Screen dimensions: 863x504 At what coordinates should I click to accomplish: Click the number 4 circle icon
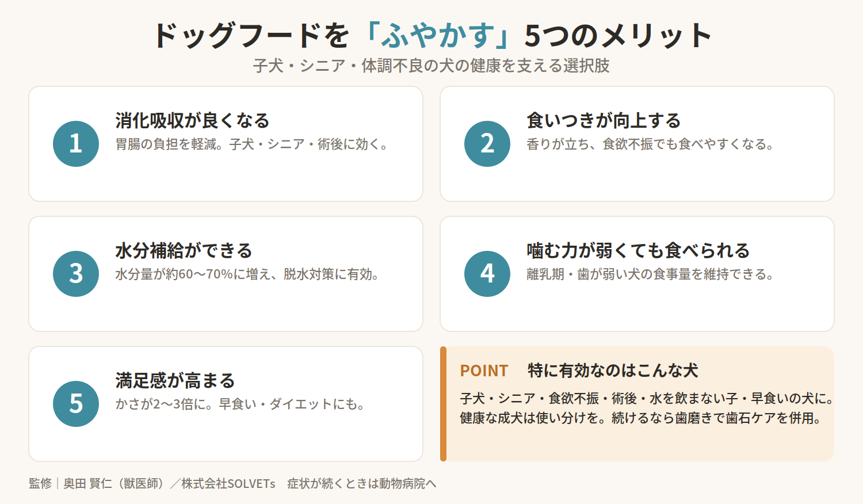pos(487,274)
